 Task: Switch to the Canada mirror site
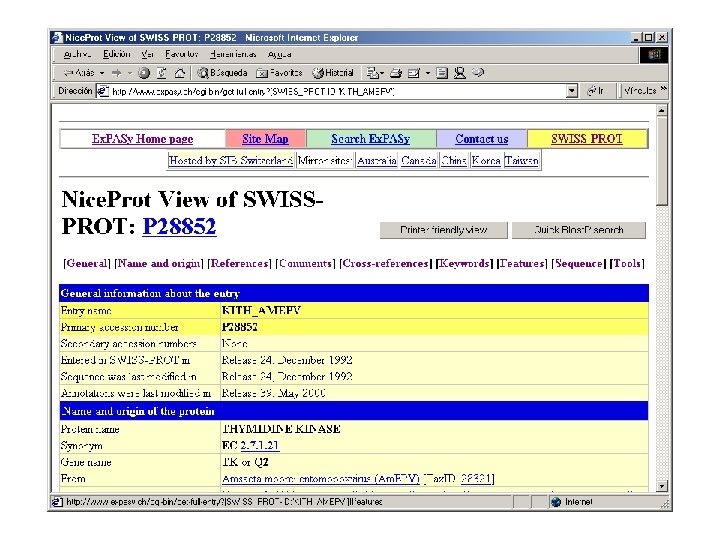[x=418, y=161]
